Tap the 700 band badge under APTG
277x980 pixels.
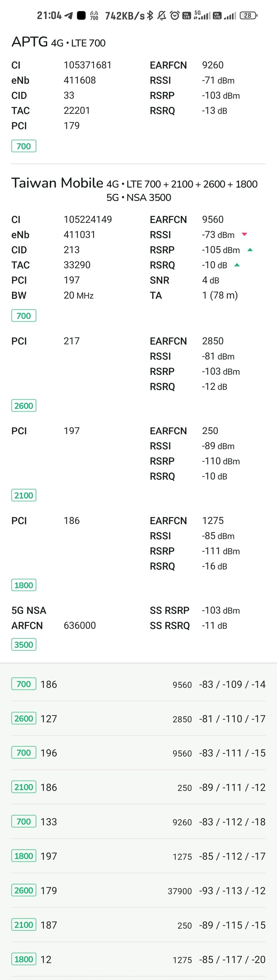pyautogui.click(x=23, y=146)
